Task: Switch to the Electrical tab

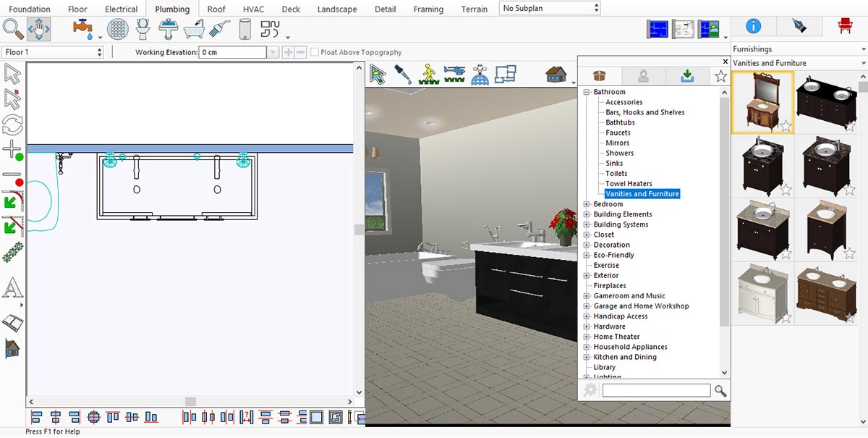Action: (121, 9)
